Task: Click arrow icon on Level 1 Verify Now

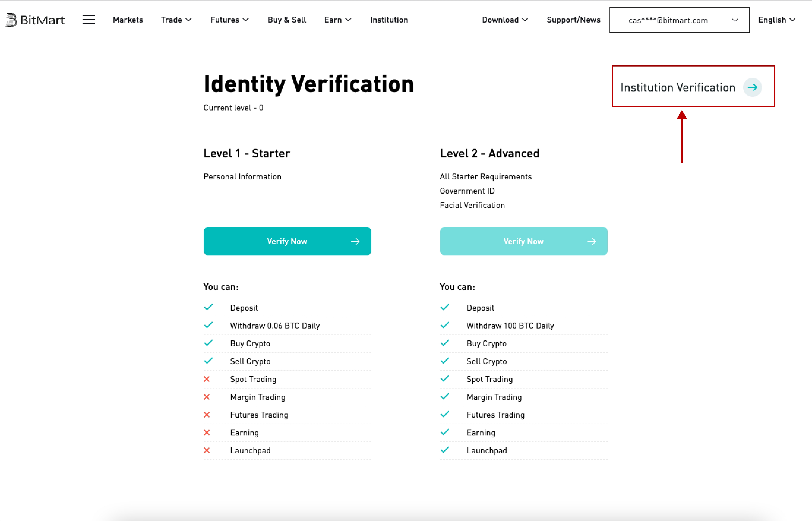Action: (355, 242)
